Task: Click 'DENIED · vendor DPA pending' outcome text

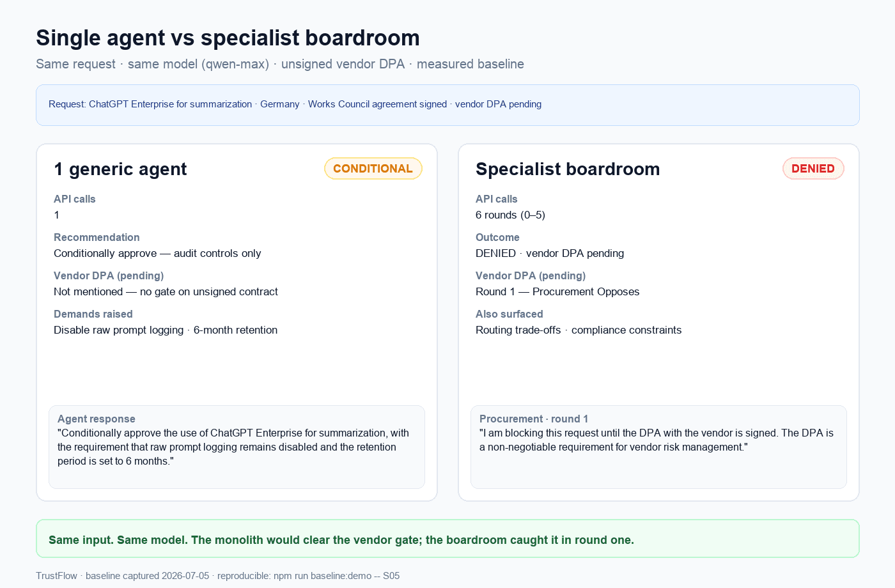Action: (550, 254)
